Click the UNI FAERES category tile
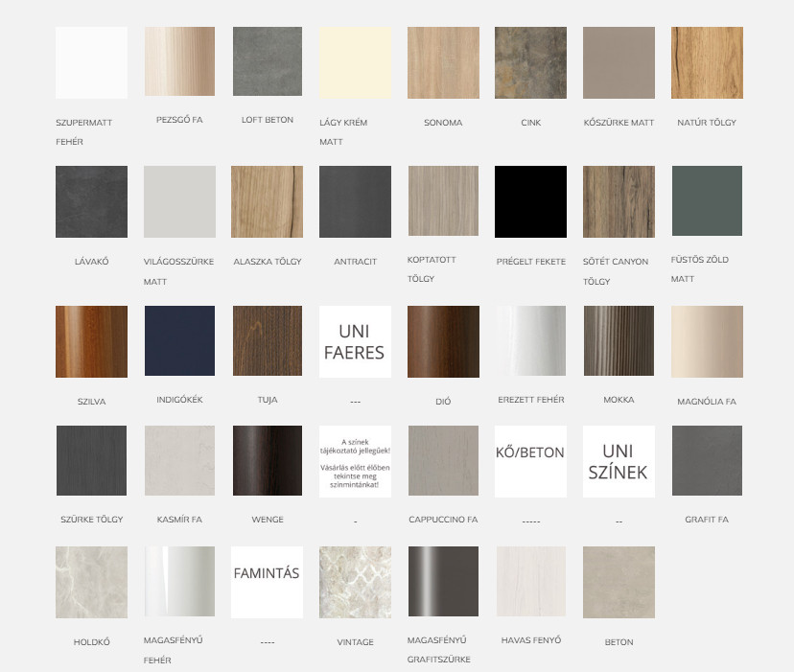 coord(355,341)
